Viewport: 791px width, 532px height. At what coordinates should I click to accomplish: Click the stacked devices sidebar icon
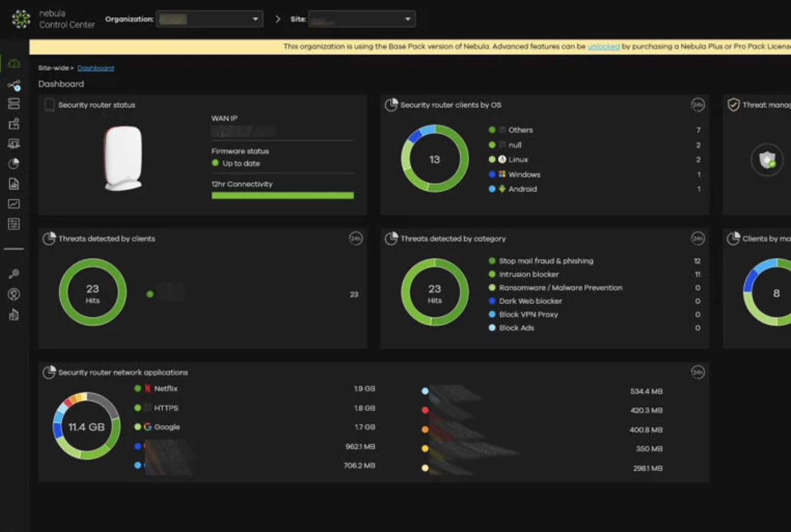[13, 104]
